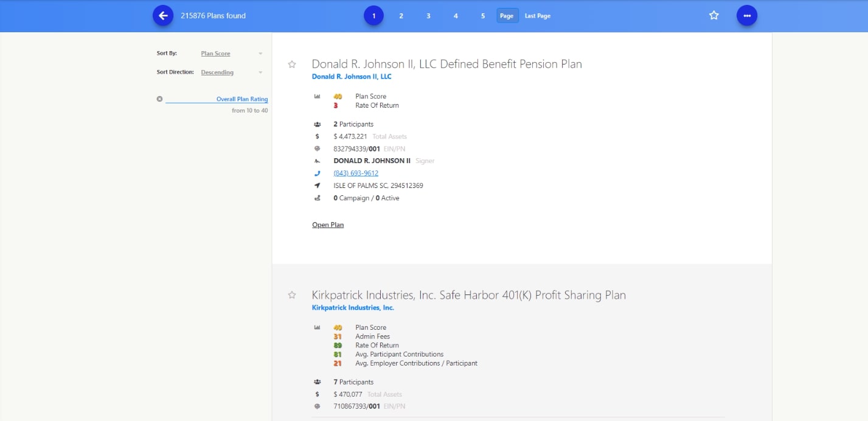Click the Page number input box
This screenshot has width=868, height=421.
(507, 16)
